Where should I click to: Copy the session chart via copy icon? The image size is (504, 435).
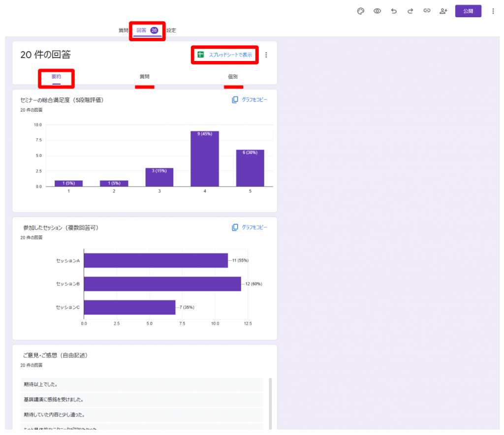coord(235,227)
